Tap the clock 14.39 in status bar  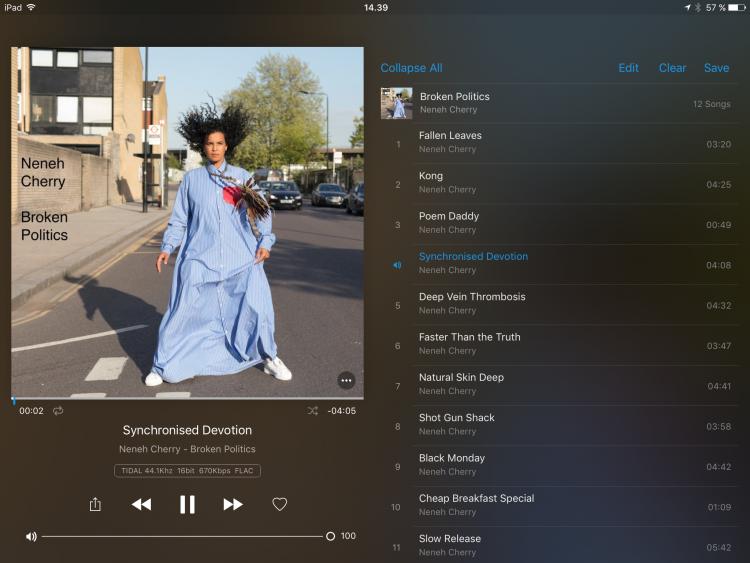(x=376, y=8)
